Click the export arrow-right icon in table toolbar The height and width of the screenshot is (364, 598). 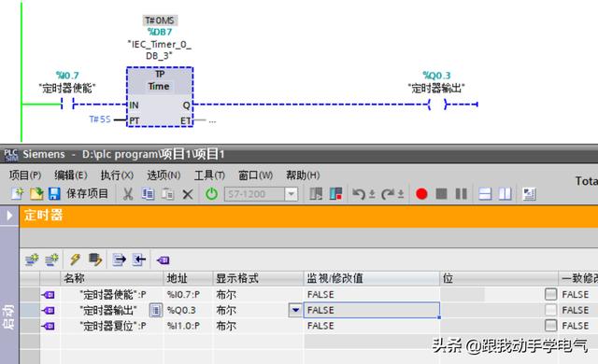coord(119,259)
